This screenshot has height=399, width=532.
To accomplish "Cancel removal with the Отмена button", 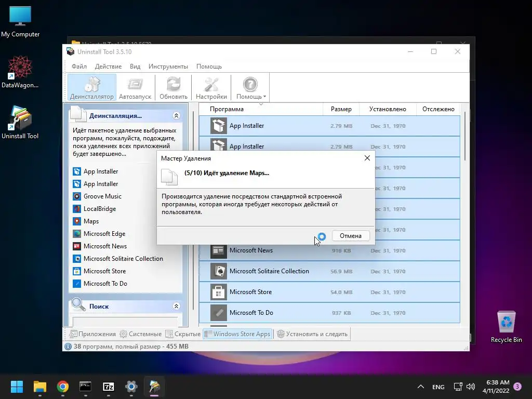I will pos(351,236).
